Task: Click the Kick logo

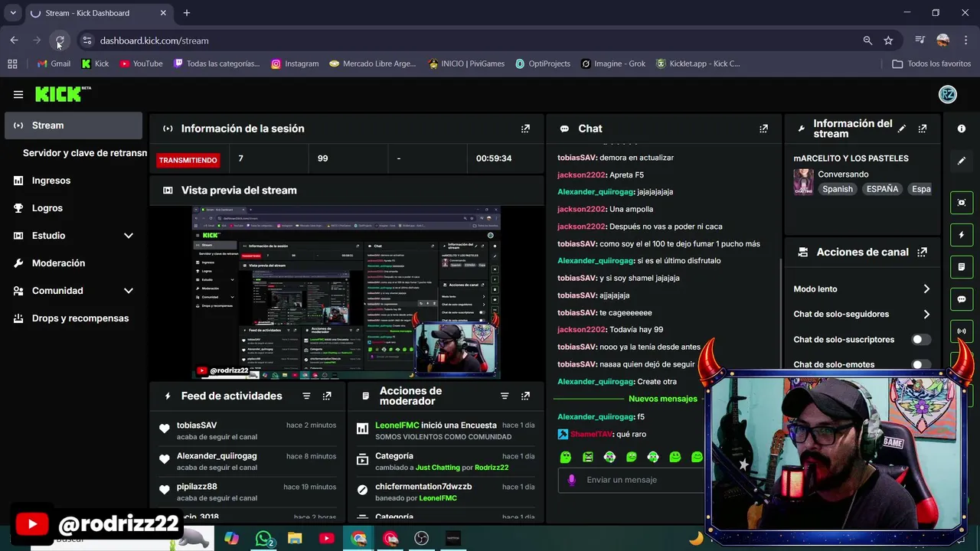Action: click(x=63, y=94)
